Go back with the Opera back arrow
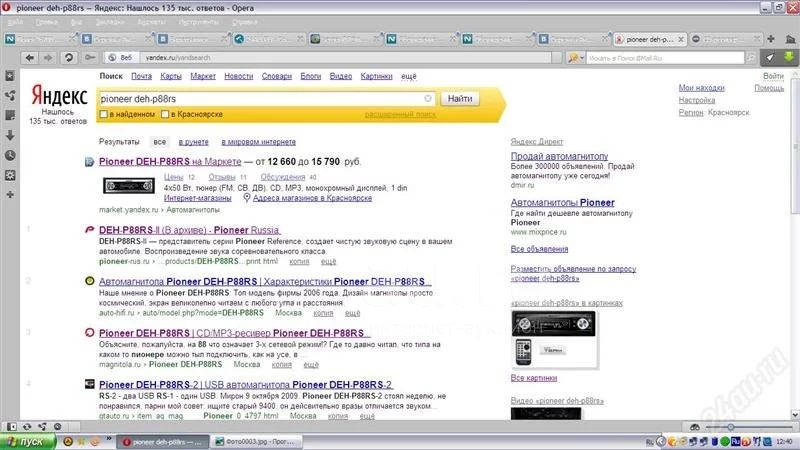Screen dimensions: 800x450 point(30,58)
